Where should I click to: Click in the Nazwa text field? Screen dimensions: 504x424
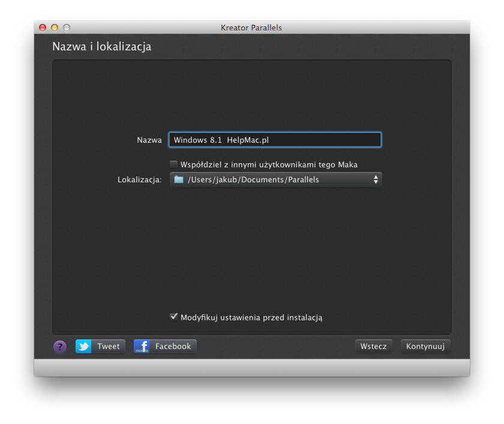click(x=275, y=140)
